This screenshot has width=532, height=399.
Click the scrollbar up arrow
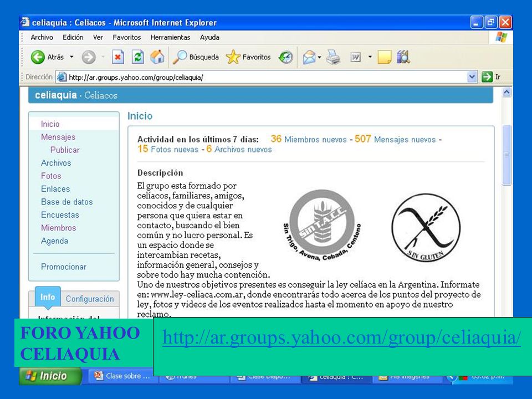pyautogui.click(x=507, y=93)
